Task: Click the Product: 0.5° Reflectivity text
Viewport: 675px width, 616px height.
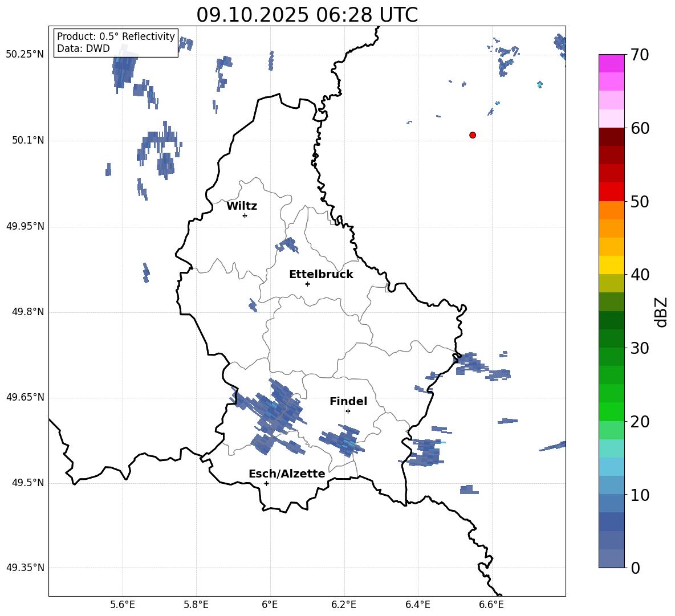Action: tap(116, 36)
